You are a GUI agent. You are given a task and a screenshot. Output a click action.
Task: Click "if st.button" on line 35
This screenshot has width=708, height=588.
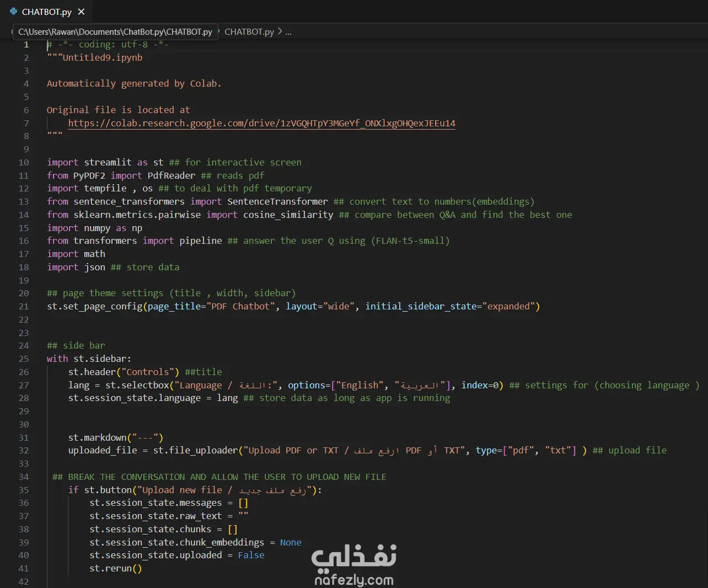click(x=100, y=490)
